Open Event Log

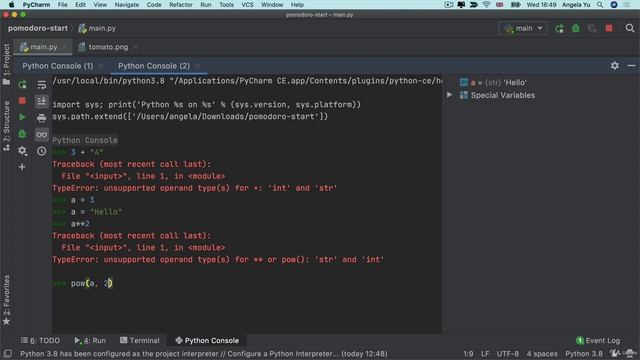click(598, 340)
